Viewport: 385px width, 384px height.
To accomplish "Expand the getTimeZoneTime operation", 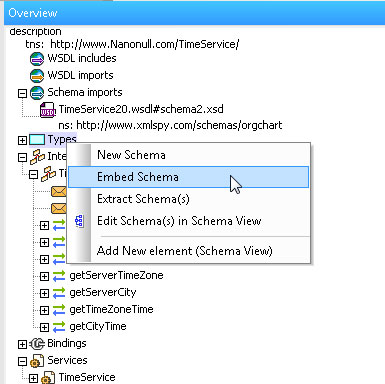I will point(44,310).
